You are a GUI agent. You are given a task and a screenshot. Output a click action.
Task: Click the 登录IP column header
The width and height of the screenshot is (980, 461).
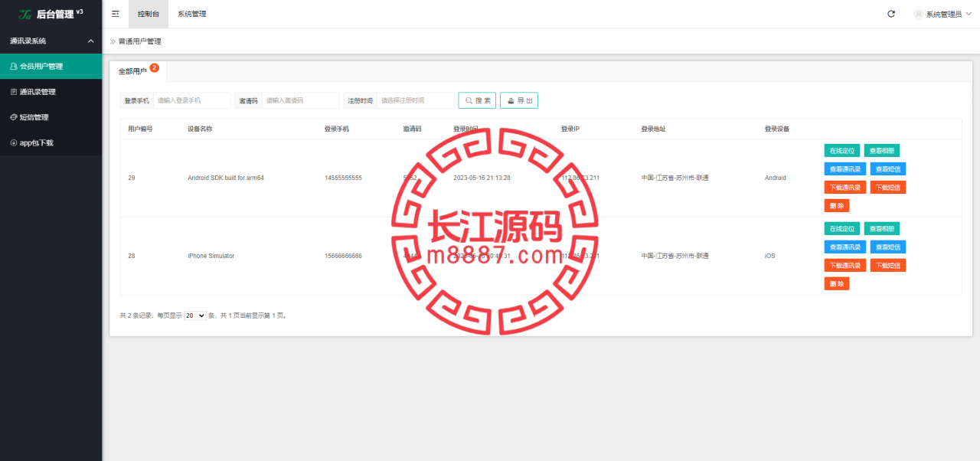coord(570,129)
